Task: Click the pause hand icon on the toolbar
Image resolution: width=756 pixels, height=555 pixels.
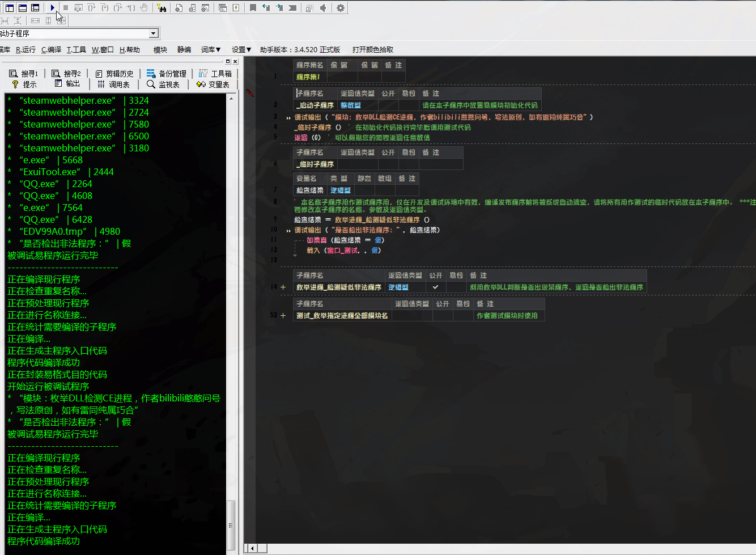Action: coord(144,7)
